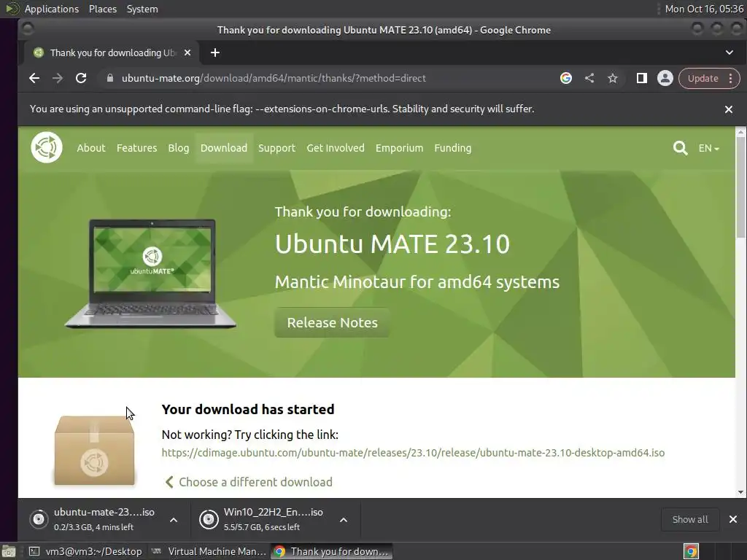Viewport: 747px width, 560px height.
Task: Click the Win10_22H2_En....iso download filename
Action: pyautogui.click(x=274, y=513)
